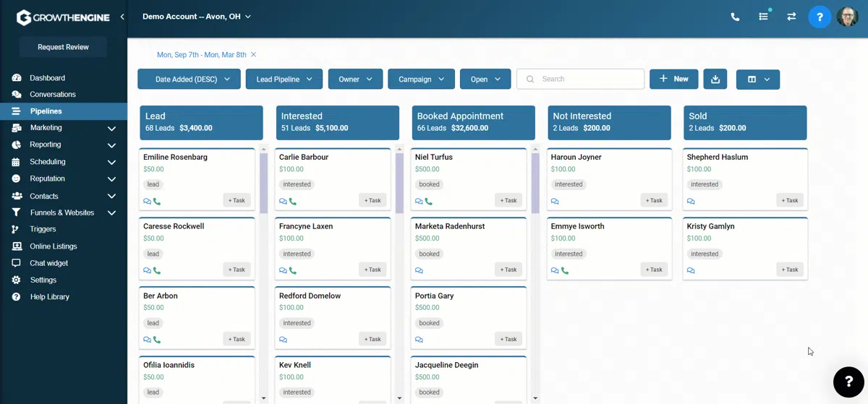Open chat bubble on Shepherd Haslum card
Image resolution: width=868 pixels, height=404 pixels.
(x=691, y=202)
